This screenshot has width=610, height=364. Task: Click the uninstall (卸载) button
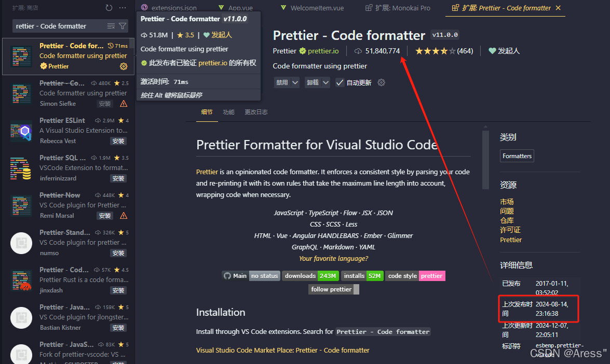(x=313, y=82)
